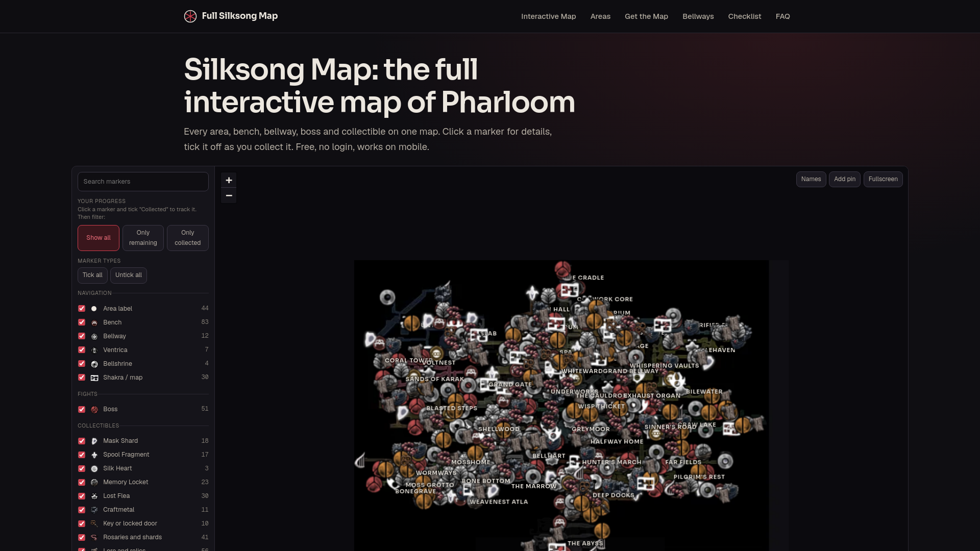Click the Bellshrine icon in the sidebar
980x551 pixels.
[x=94, y=364]
